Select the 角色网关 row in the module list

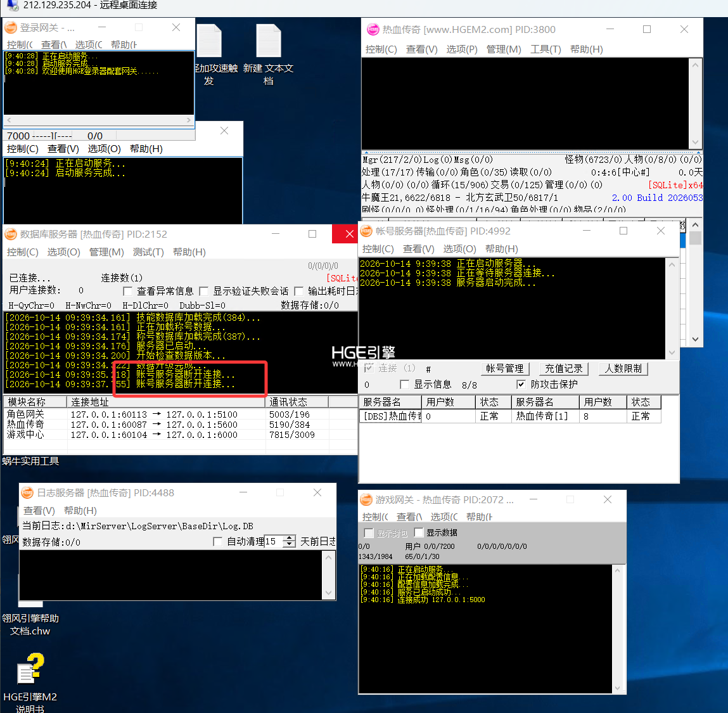180,414
